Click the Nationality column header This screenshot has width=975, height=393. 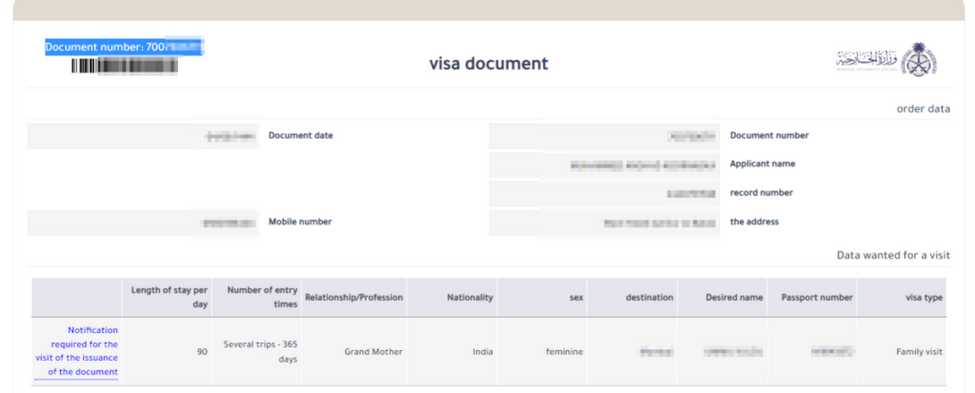tap(452, 297)
